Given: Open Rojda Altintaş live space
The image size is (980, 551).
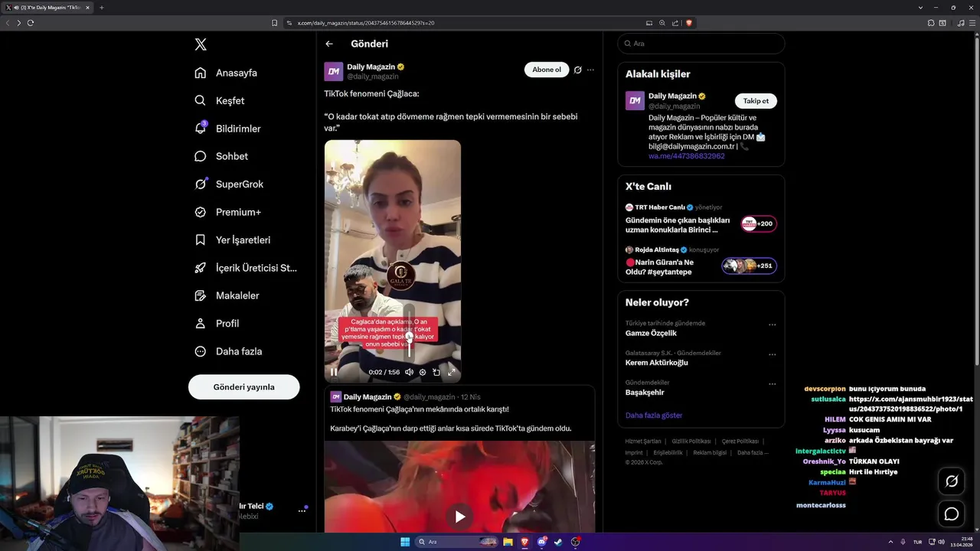Looking at the screenshot, I should (701, 261).
